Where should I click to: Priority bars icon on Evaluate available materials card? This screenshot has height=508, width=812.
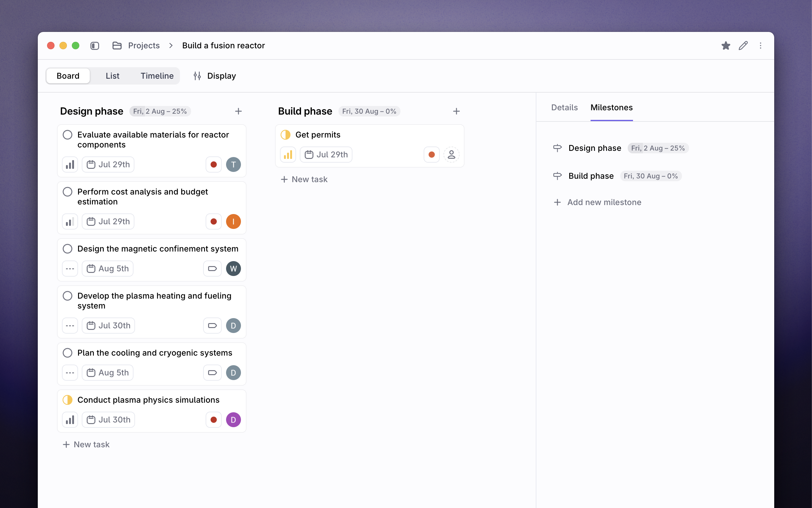tap(70, 164)
